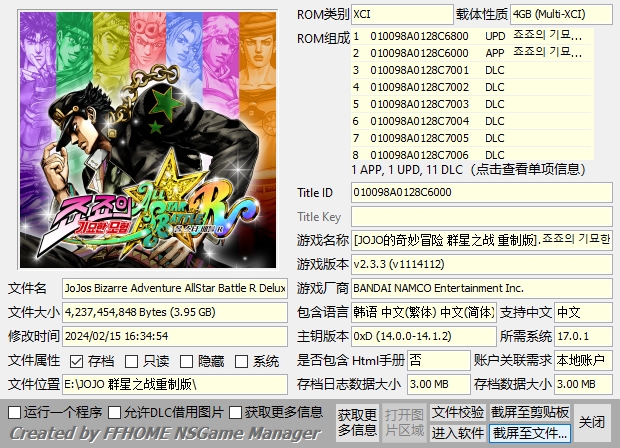Click the 游戏版本 field showing v2.3.3
This screenshot has width=620, height=448.
pyautogui.click(x=482, y=264)
